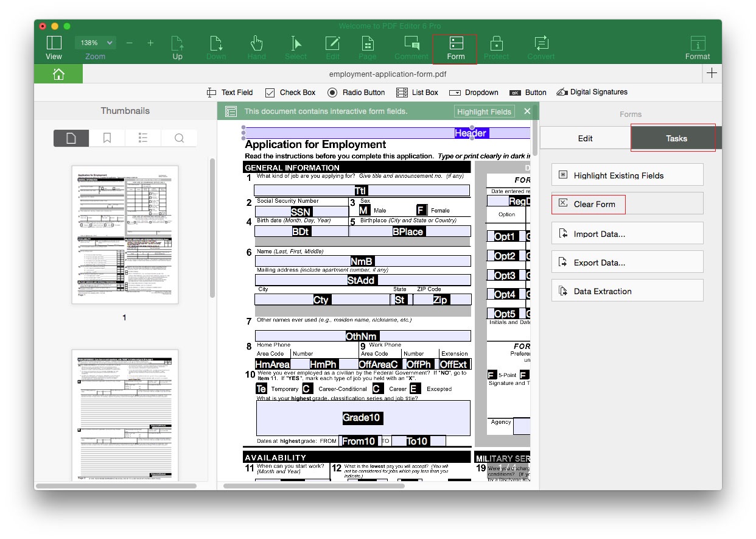756x539 pixels.
Task: Select the Header form field
Action: coord(387,133)
